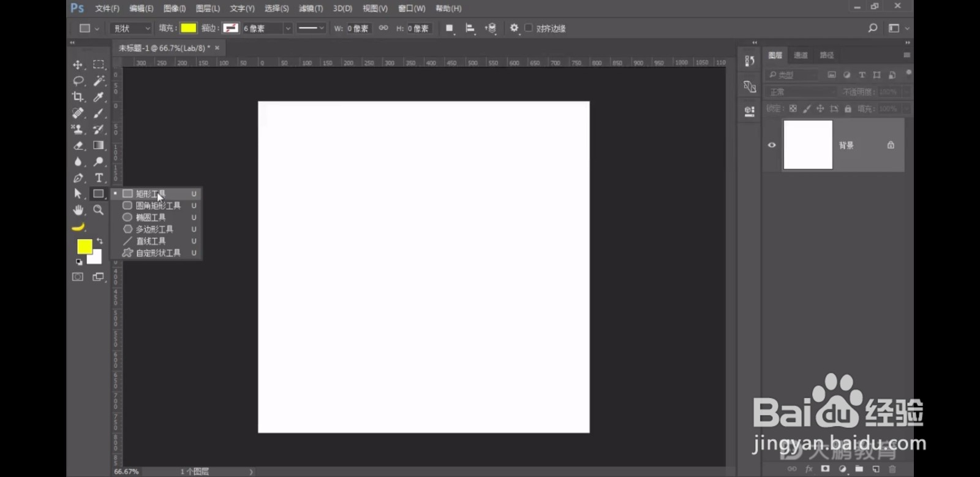Toggle lock transparent pixels
This screenshot has width=980, height=477.
coord(793,109)
